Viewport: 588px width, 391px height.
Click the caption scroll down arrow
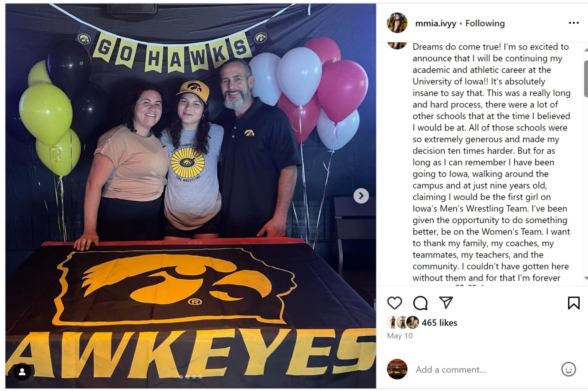pos(585,278)
